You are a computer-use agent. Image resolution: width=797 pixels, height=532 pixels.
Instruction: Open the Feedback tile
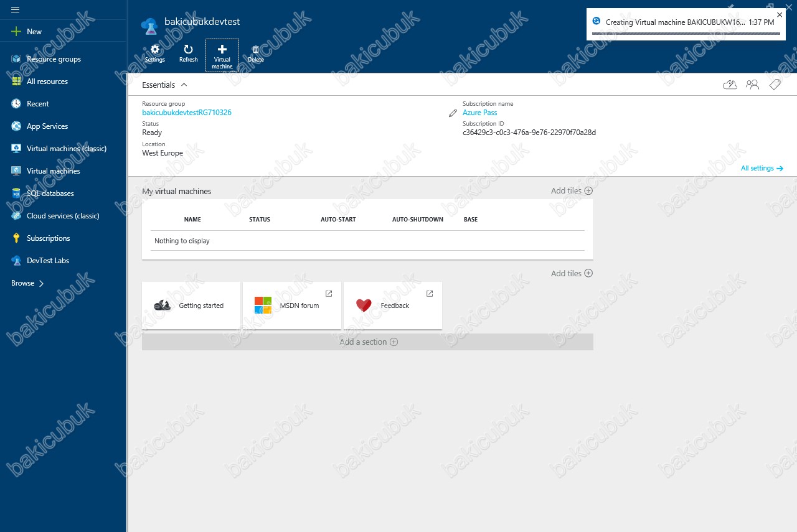point(393,306)
